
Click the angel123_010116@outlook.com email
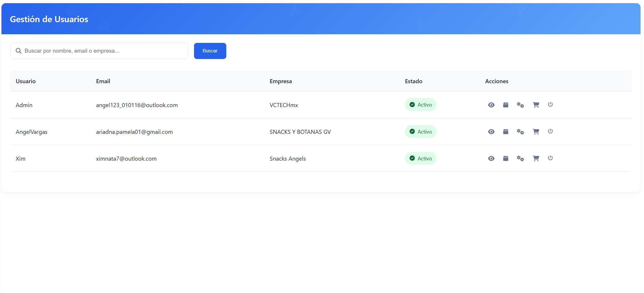[137, 105]
